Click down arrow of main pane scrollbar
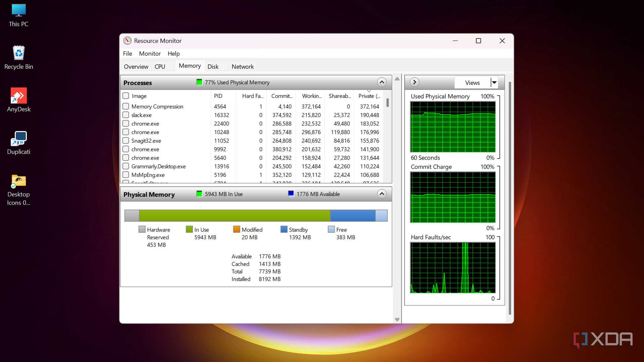The width and height of the screenshot is (644, 362). tap(397, 319)
